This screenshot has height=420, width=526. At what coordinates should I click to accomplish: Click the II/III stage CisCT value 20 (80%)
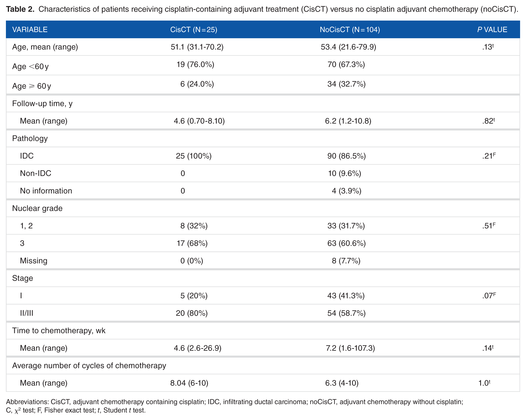point(191,313)
